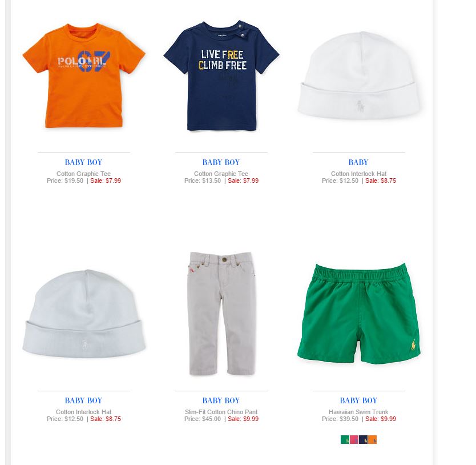Open the navy Live Free Climb Free tee image
This screenshot has width=476, height=465.
pos(221,75)
